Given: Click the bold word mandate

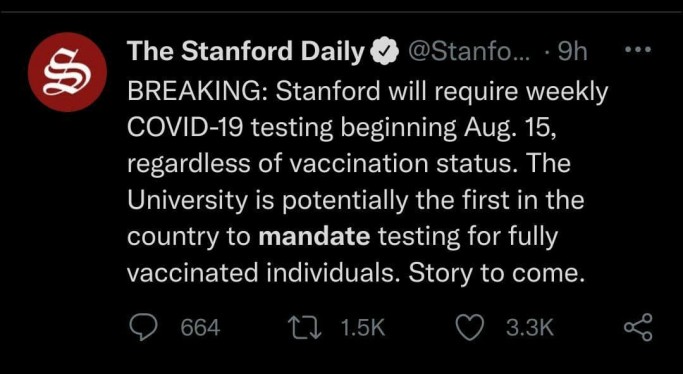Looking at the screenshot, I should (314, 236).
